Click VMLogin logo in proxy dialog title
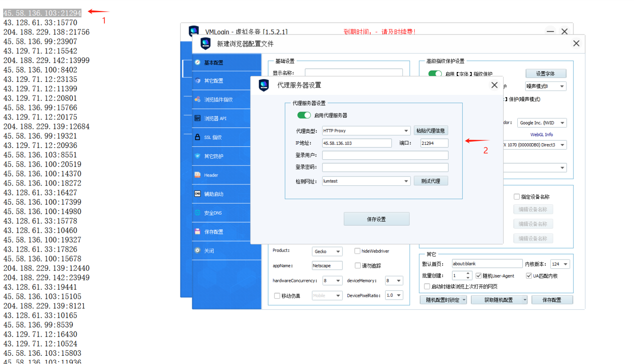 click(264, 85)
